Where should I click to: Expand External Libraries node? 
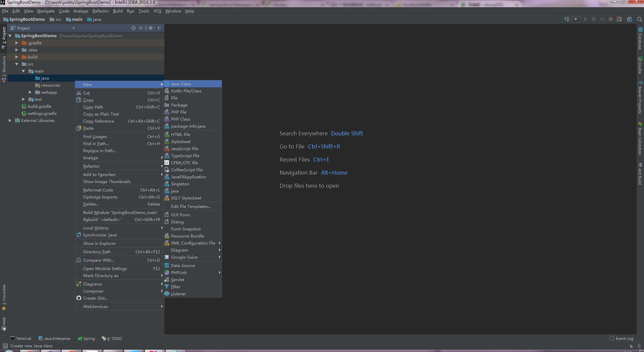pos(10,120)
